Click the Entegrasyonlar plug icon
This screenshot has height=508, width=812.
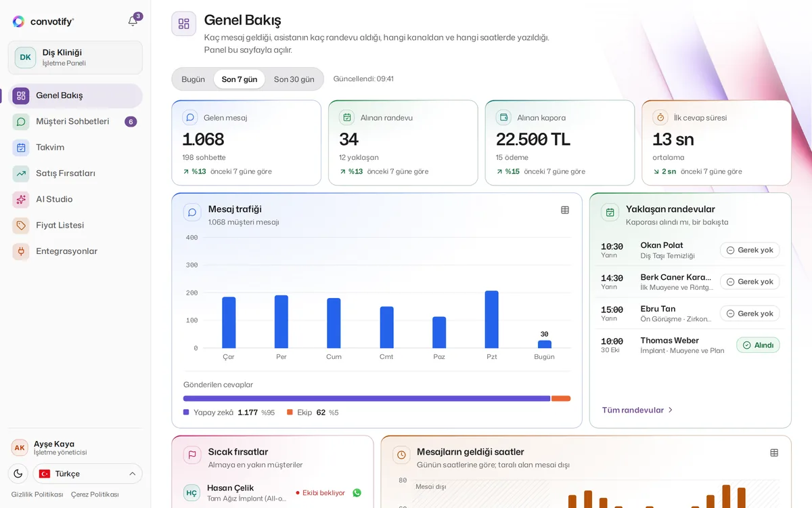coord(21,251)
